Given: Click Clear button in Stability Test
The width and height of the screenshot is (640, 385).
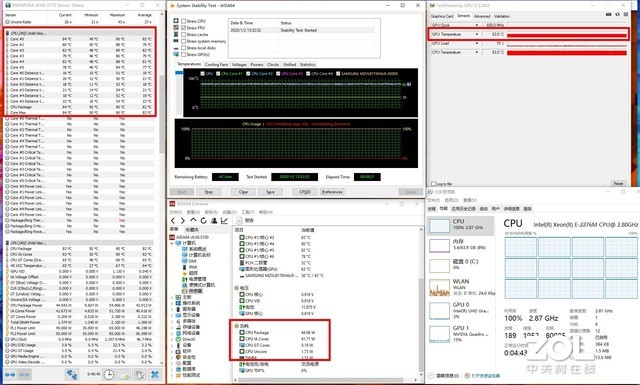Looking at the screenshot, I should (x=244, y=192).
